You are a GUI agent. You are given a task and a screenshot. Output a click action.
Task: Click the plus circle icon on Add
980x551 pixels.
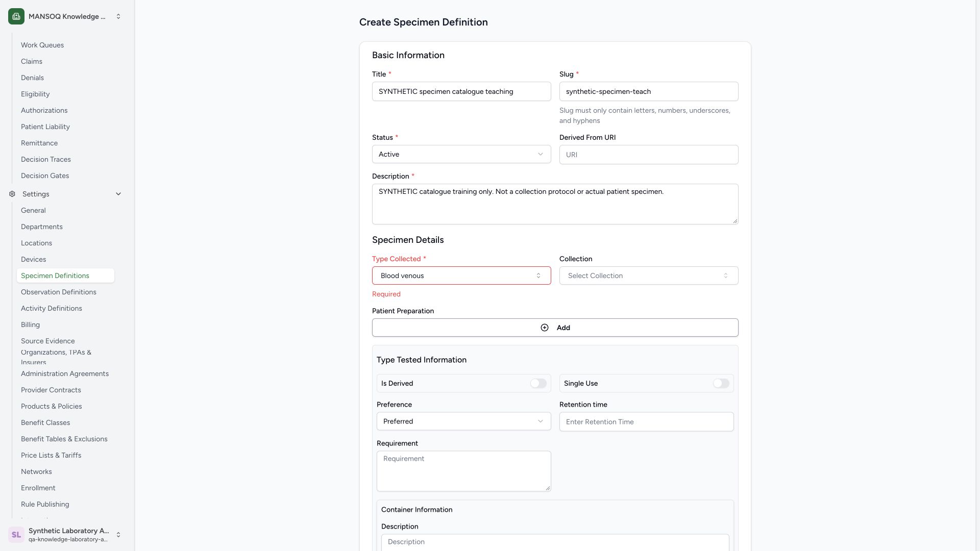click(545, 328)
